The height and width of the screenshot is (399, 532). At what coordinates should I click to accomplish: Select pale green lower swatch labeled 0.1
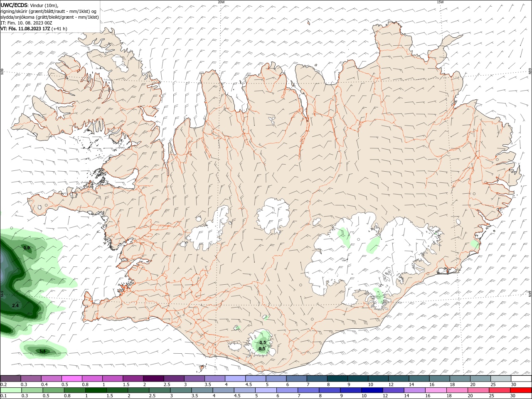[x=11, y=390]
